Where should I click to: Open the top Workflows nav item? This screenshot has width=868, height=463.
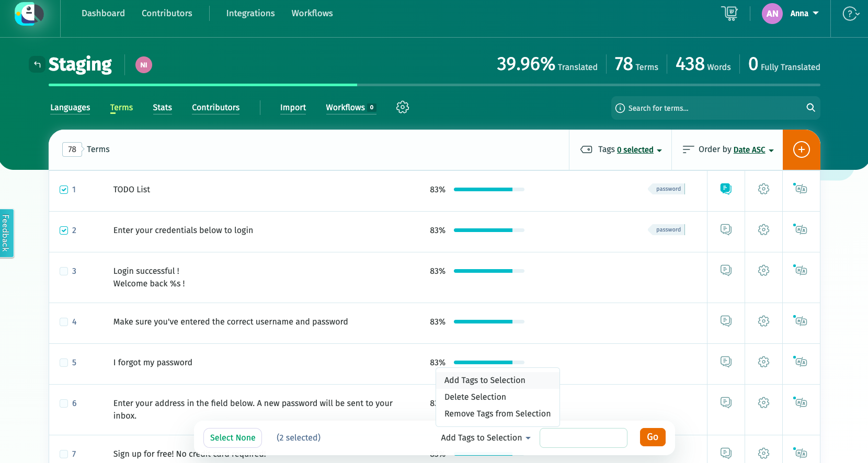tap(312, 13)
